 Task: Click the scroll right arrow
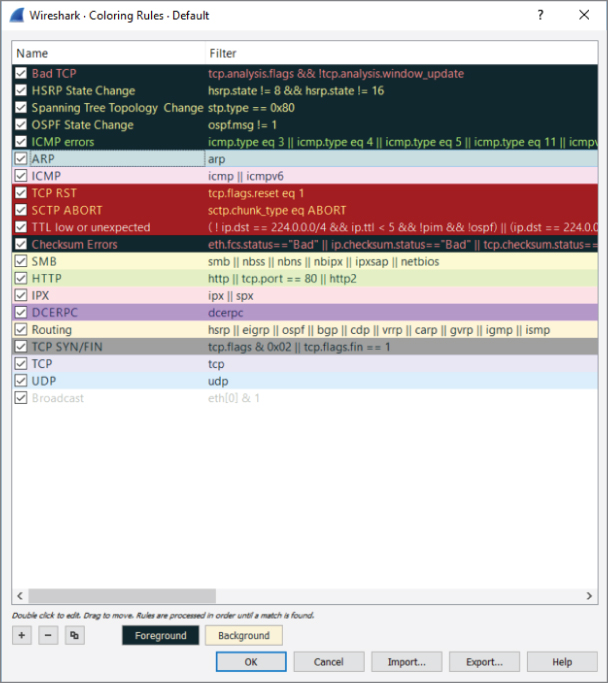tap(589, 595)
